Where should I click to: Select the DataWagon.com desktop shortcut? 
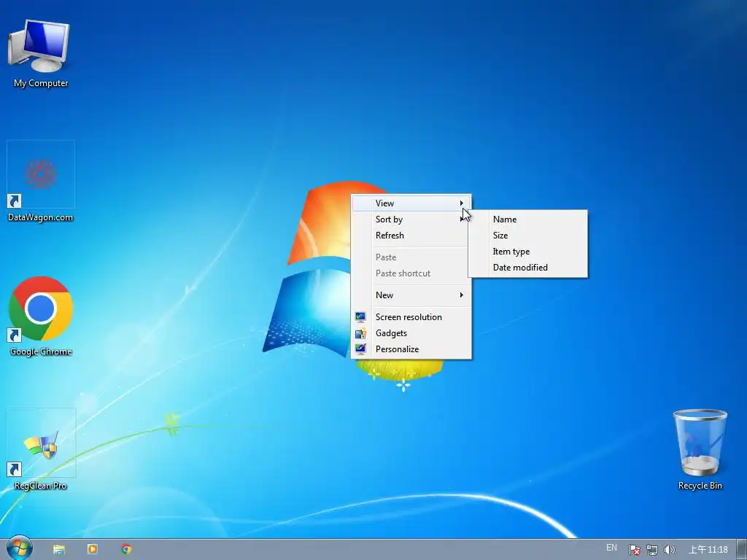[41, 182]
